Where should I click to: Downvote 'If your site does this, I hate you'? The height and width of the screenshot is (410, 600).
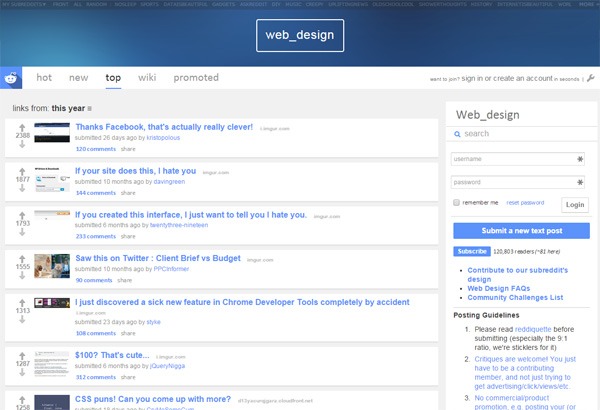pyautogui.click(x=22, y=188)
